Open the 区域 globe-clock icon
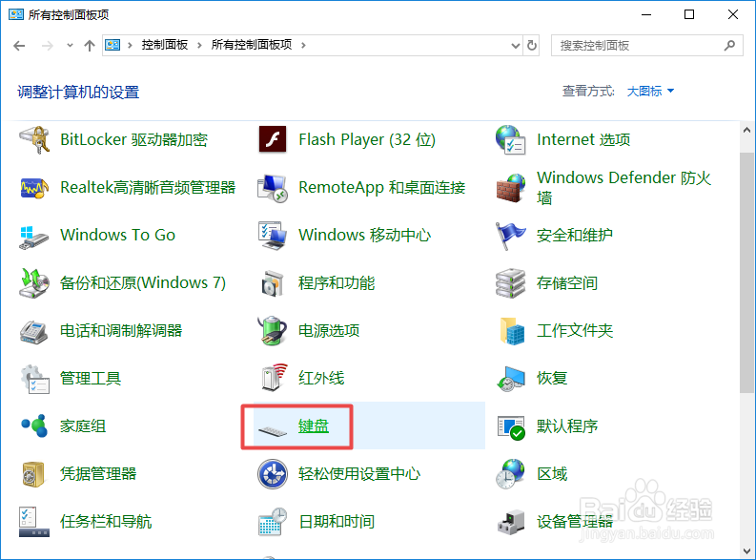Viewport: 756px width, 560px height. (x=511, y=473)
